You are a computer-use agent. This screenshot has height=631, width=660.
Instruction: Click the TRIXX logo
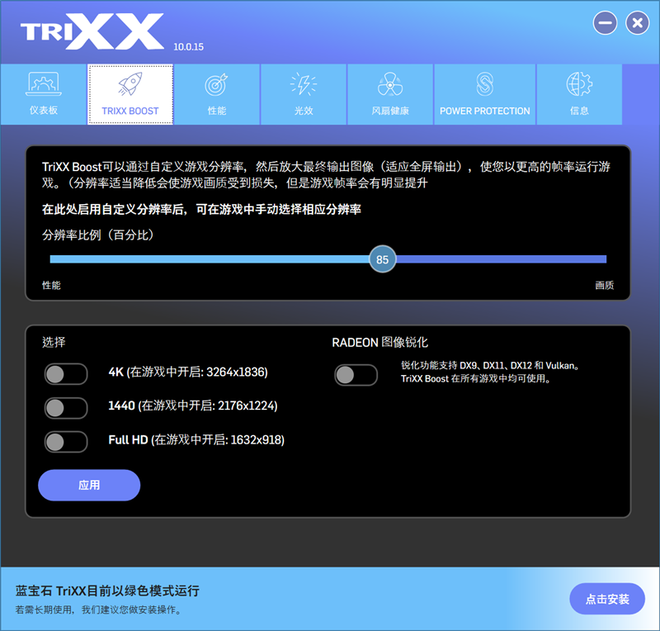click(91, 31)
